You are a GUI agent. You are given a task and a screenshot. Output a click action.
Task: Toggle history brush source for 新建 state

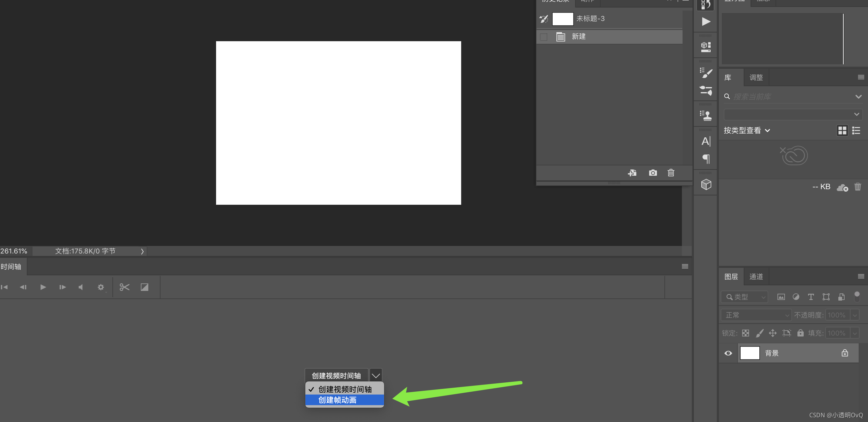[x=544, y=37]
